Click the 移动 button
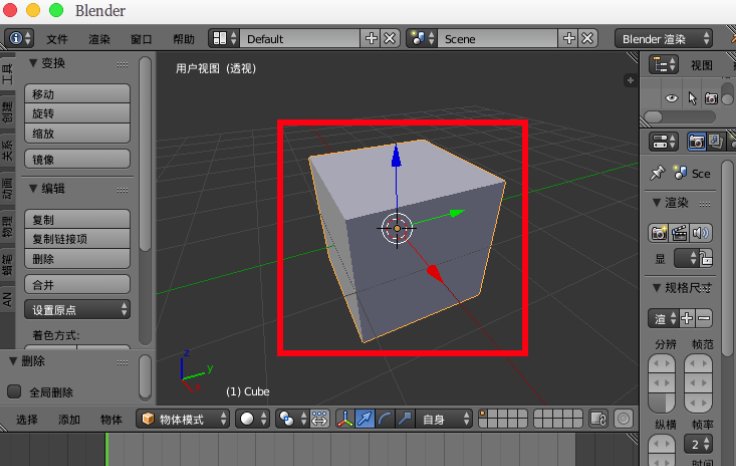736x466 pixels. click(79, 93)
